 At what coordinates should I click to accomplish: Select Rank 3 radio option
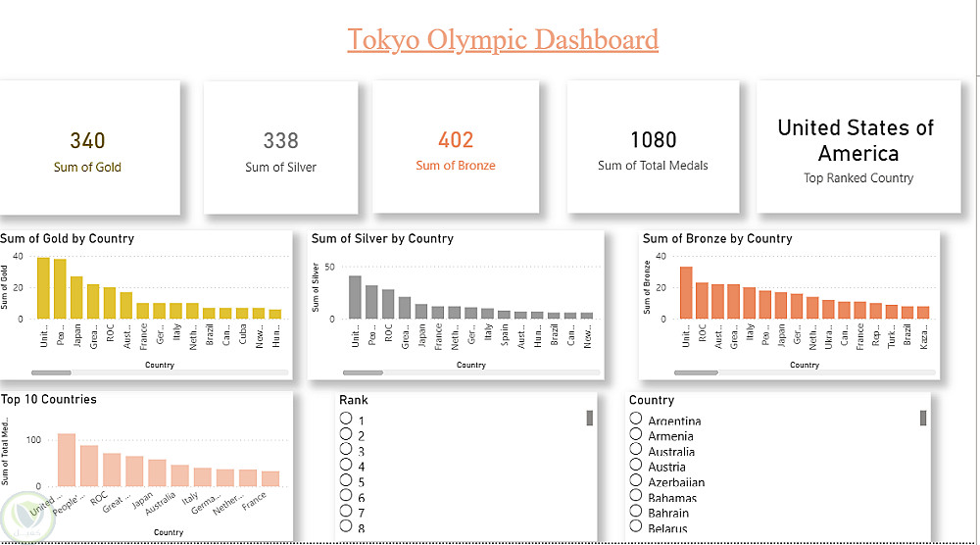[x=346, y=449]
